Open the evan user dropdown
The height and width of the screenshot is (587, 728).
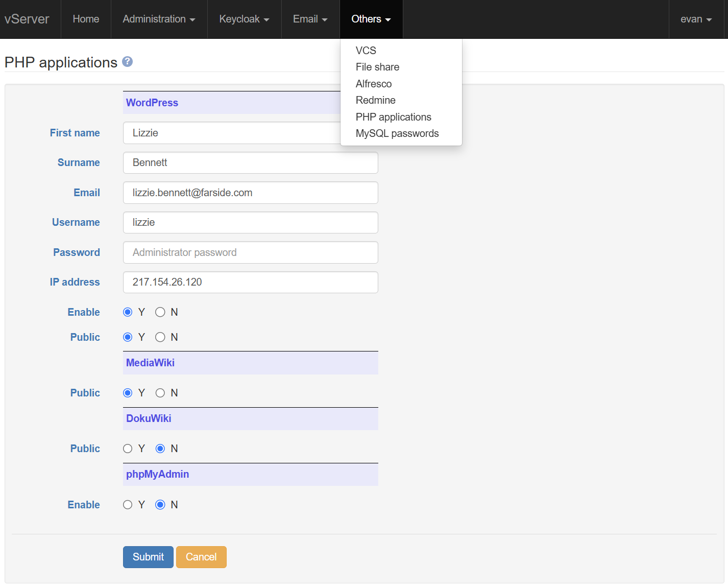click(x=696, y=19)
